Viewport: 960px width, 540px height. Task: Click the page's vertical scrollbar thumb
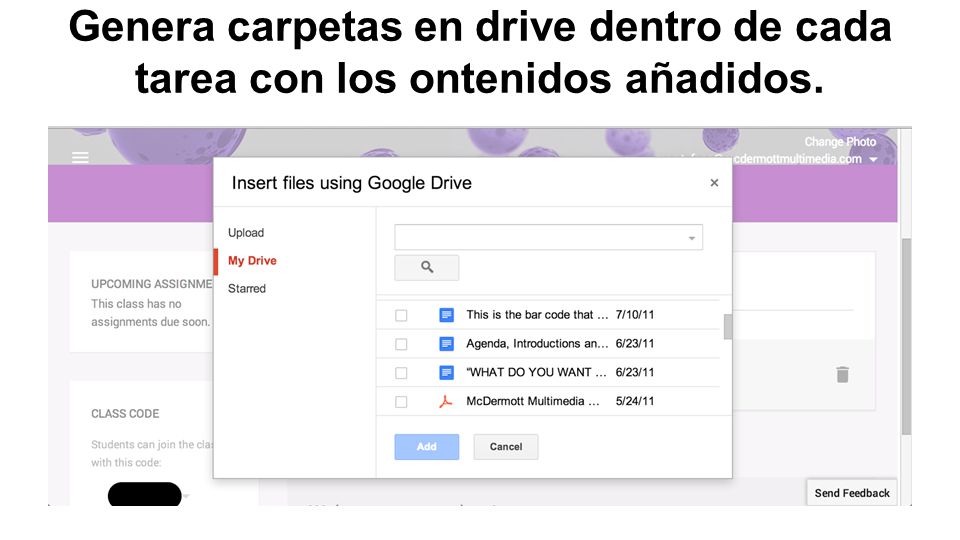point(906,337)
